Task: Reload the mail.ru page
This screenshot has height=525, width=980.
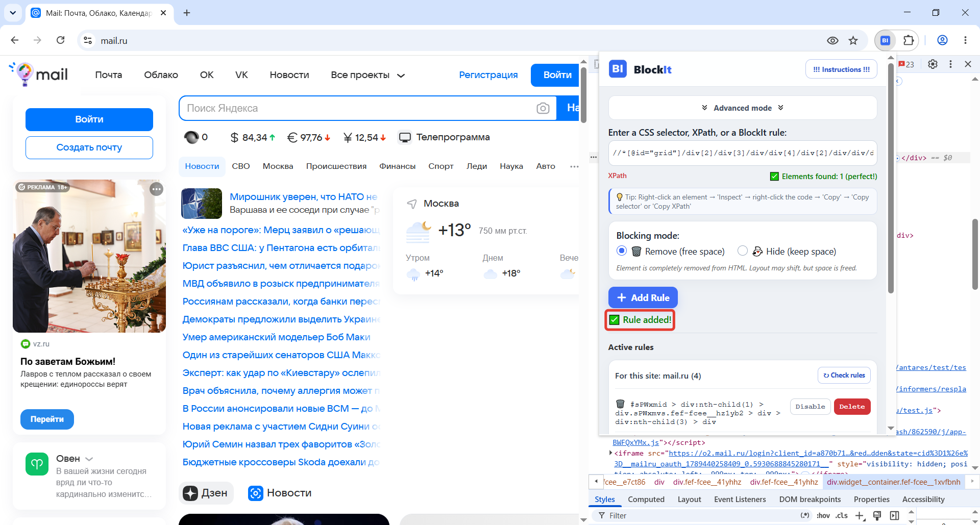Action: [60, 40]
